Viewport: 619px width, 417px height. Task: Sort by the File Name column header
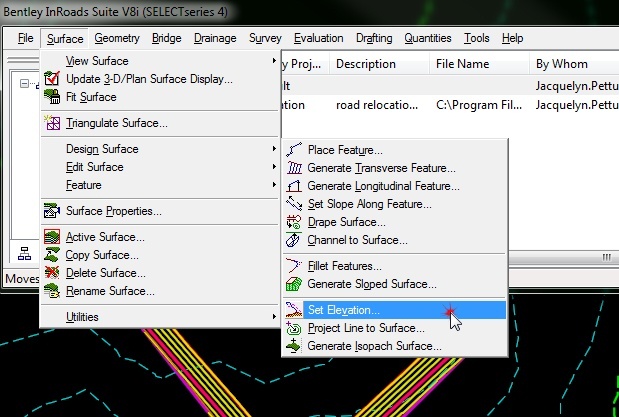point(479,64)
